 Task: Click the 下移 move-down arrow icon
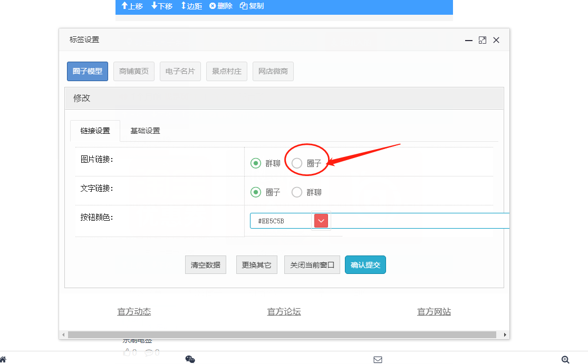[154, 6]
